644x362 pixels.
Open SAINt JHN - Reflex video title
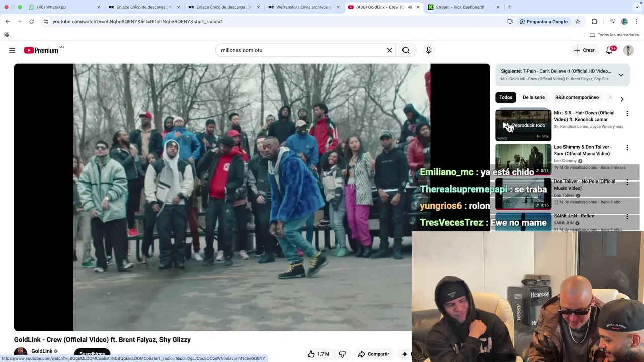574,216
